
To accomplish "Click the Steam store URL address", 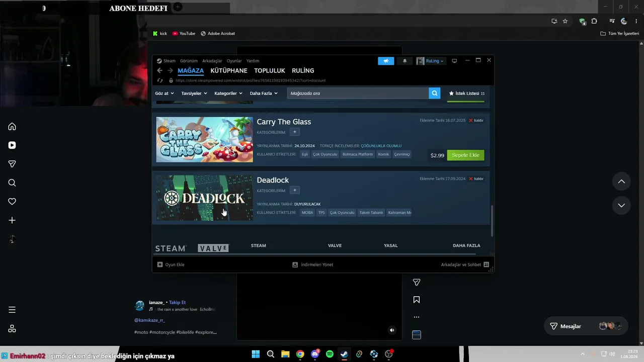I will click(x=250, y=80).
